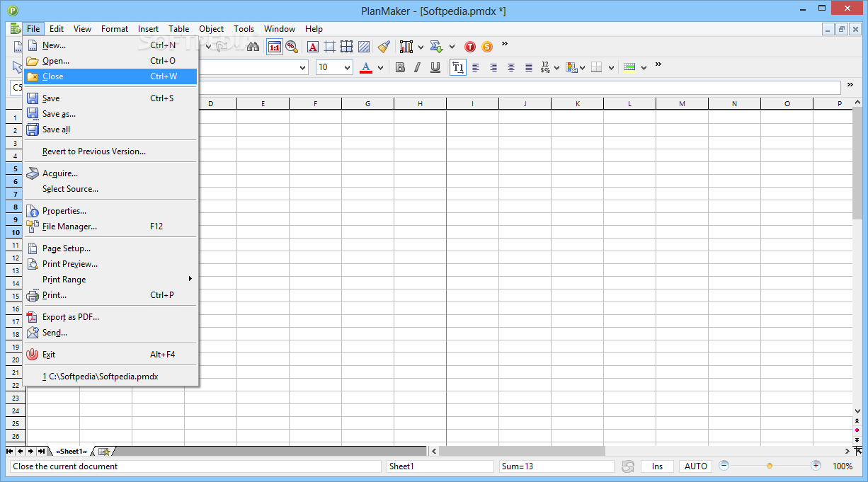Click the conditional formatting color cells icon
The image size is (868, 482).
571,67
